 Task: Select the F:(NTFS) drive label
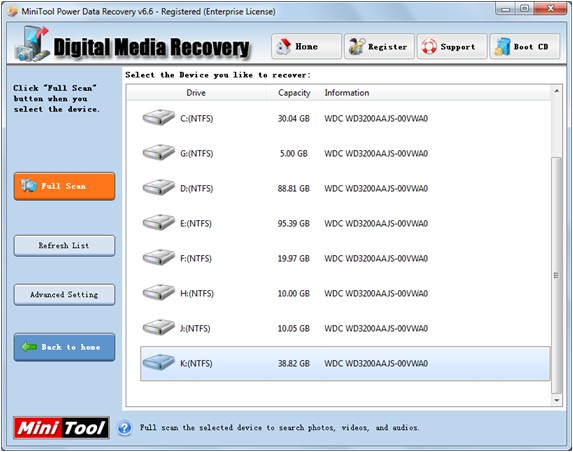[196, 259]
